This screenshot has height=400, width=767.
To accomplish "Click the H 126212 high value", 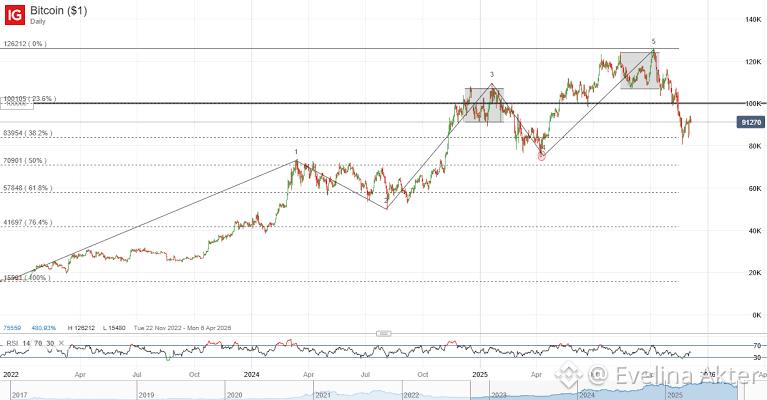I will (x=81, y=328).
